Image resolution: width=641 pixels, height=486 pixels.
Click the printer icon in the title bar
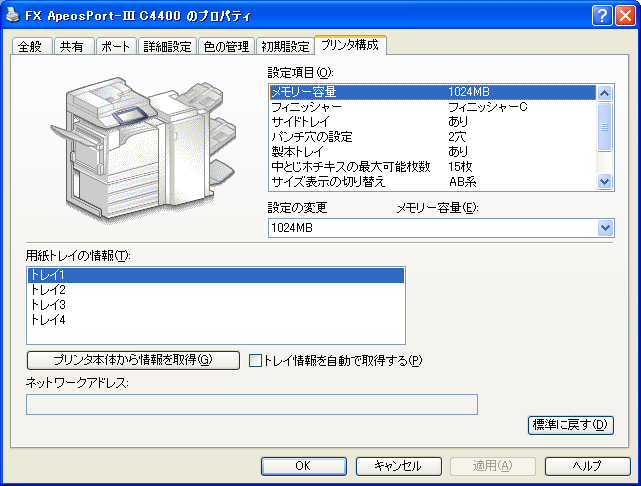click(13, 15)
